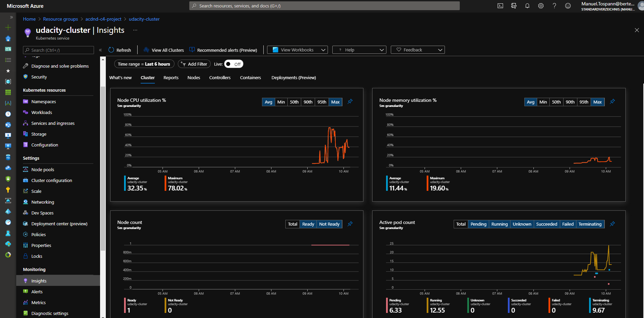Toggle 50th percentile on Node memory chart
This screenshot has height=318, width=644.
[x=556, y=102]
